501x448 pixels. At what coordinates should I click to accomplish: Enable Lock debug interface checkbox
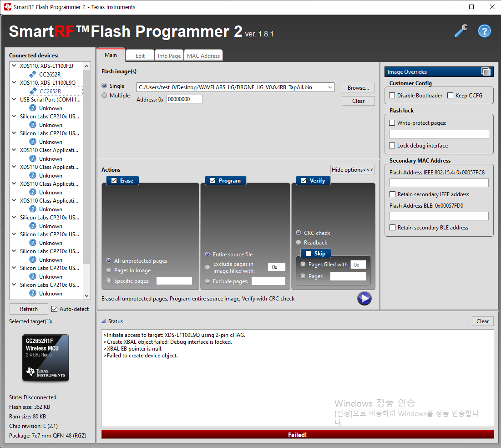392,146
